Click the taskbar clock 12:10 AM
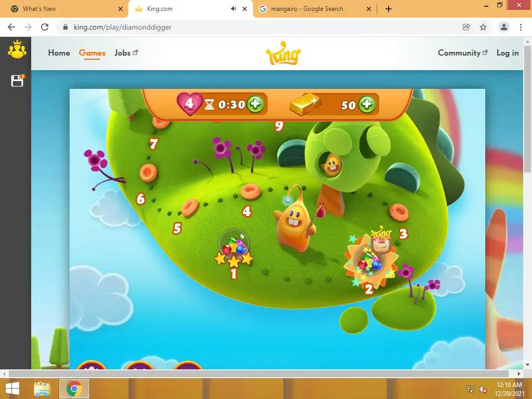The width and height of the screenshot is (532, 399). (x=509, y=385)
